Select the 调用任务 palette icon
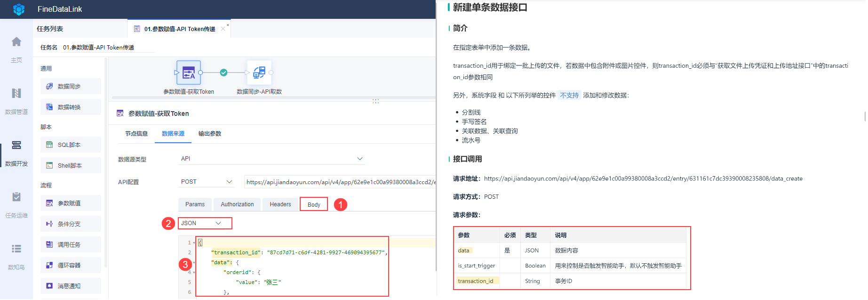Image resolution: width=868 pixels, height=300 pixels. coord(49,244)
